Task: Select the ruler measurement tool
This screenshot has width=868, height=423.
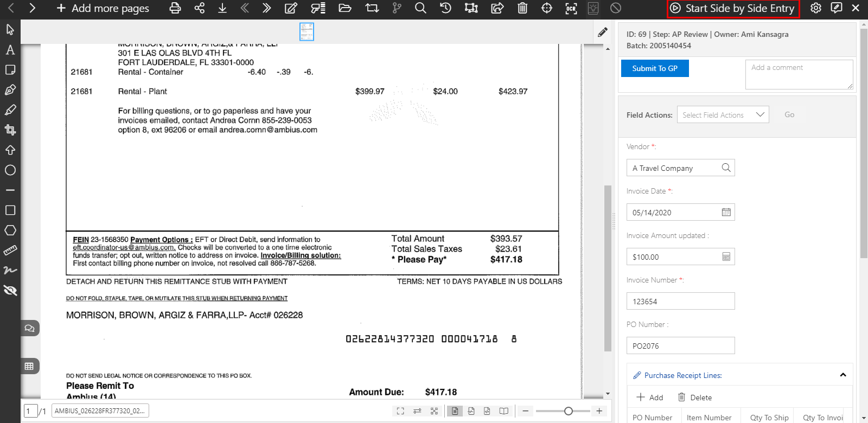Action: pyautogui.click(x=10, y=250)
